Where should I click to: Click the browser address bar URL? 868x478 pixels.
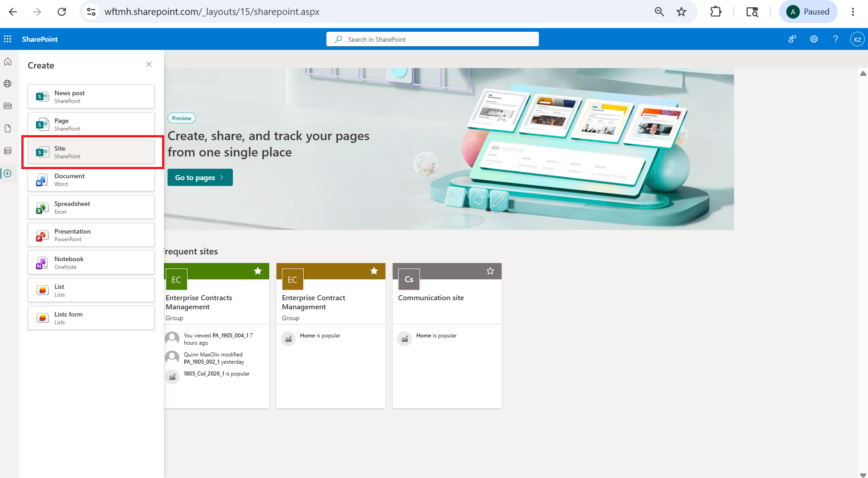pyautogui.click(x=212, y=12)
